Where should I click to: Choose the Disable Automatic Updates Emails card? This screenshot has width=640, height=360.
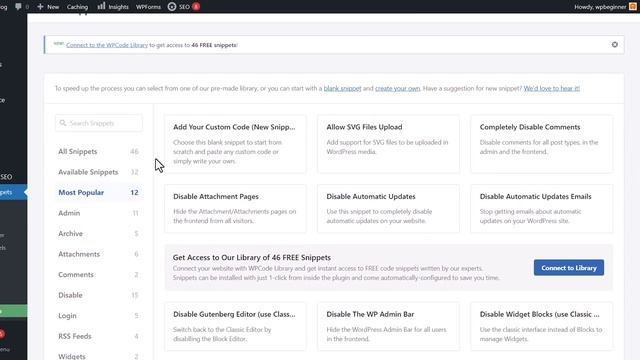point(542,209)
